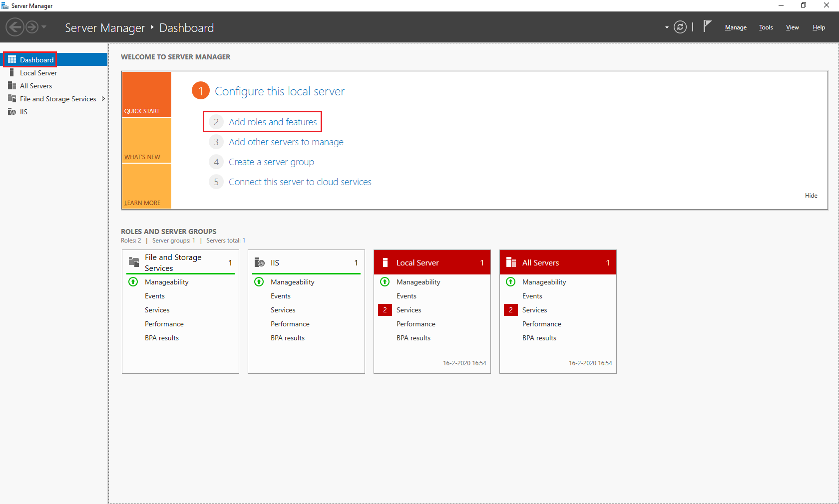Open BPA results in All Servers tile
839x504 pixels.
tap(539, 338)
